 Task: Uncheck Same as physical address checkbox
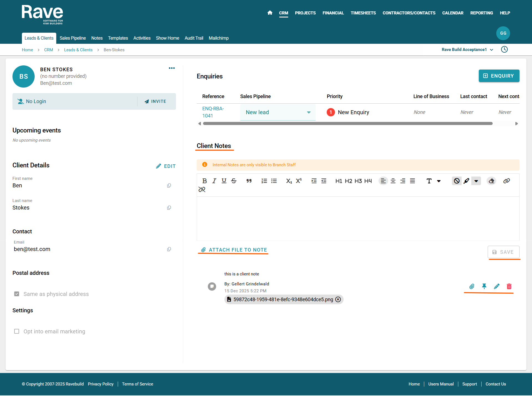pyautogui.click(x=17, y=294)
